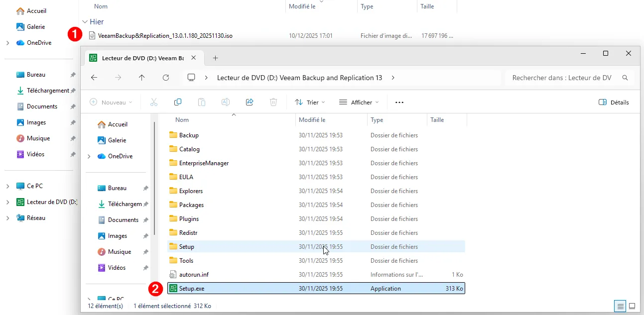The width and height of the screenshot is (644, 315).
Task: Select the VeeamBackup&Replication ISO file
Action: tap(165, 36)
